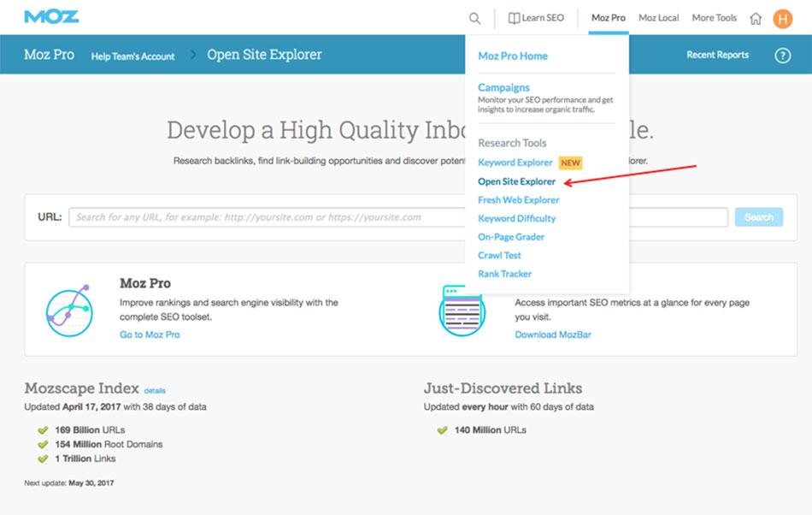The image size is (812, 515).
Task: Choose On-Page Grader from dropdown
Action: coord(510,237)
